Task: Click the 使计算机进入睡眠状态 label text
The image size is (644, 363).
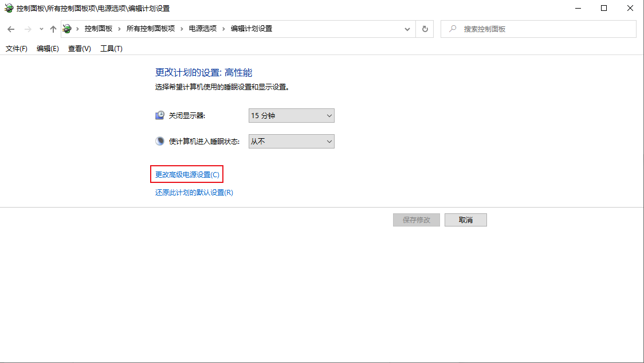Action: 204,142
